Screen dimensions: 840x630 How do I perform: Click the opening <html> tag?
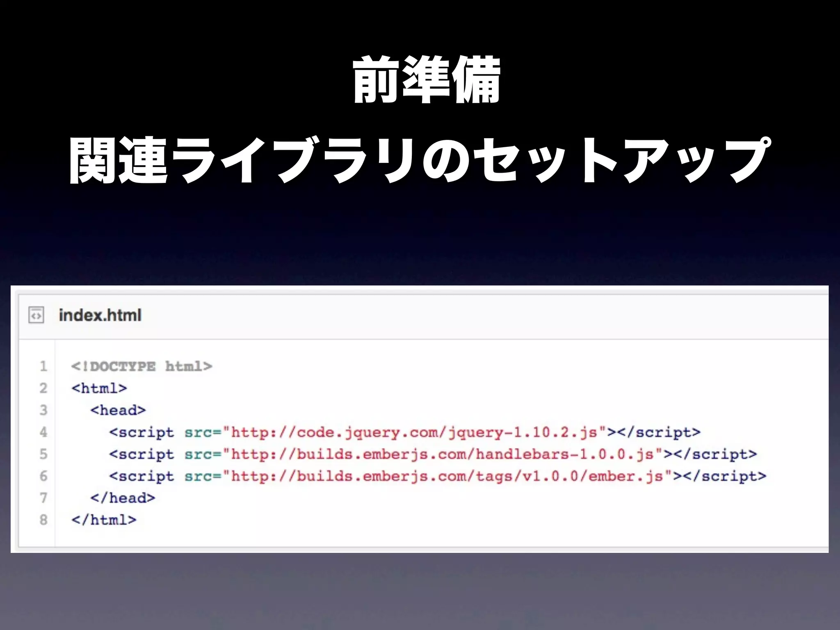click(x=99, y=388)
